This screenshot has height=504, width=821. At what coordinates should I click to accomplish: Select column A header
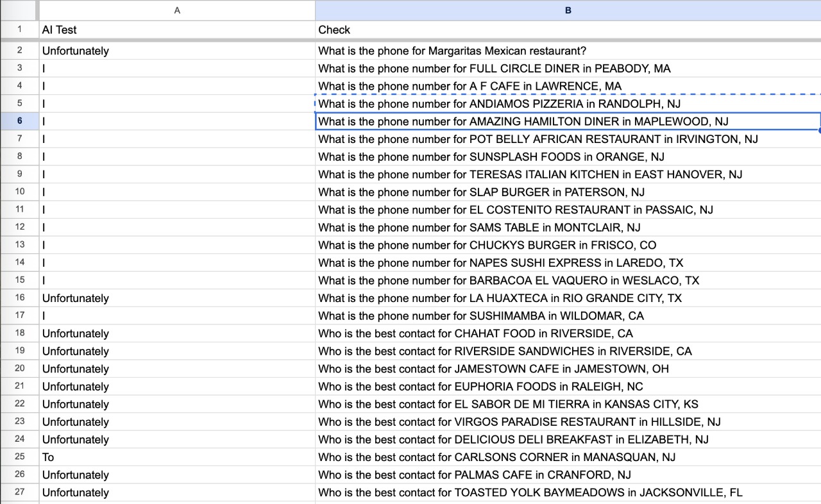tap(177, 10)
